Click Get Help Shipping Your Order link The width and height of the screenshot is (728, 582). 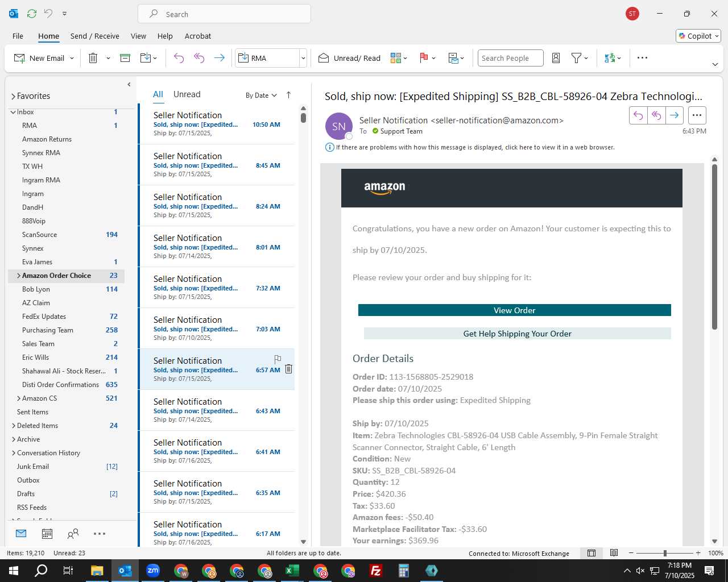(517, 334)
